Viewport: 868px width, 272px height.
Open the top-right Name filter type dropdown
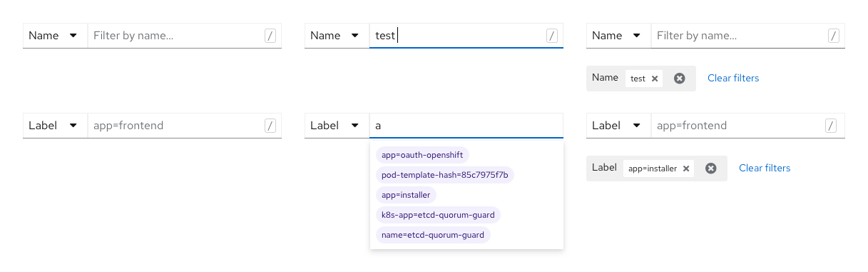coord(618,36)
